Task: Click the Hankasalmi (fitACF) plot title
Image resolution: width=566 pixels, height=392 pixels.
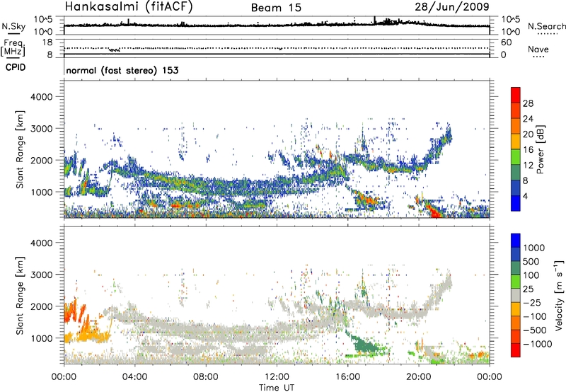Action: click(x=129, y=7)
